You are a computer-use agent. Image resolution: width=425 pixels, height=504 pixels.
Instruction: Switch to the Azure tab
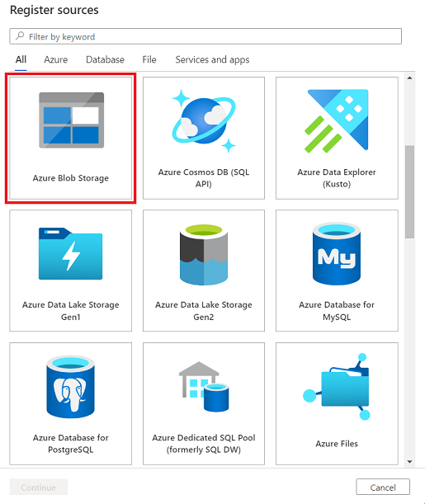tap(56, 59)
